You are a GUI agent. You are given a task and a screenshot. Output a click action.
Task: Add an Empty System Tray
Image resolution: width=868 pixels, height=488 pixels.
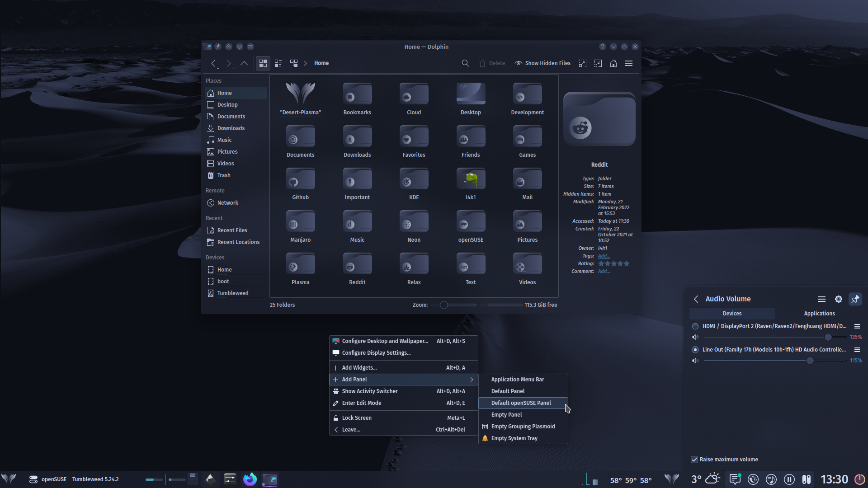(523, 438)
